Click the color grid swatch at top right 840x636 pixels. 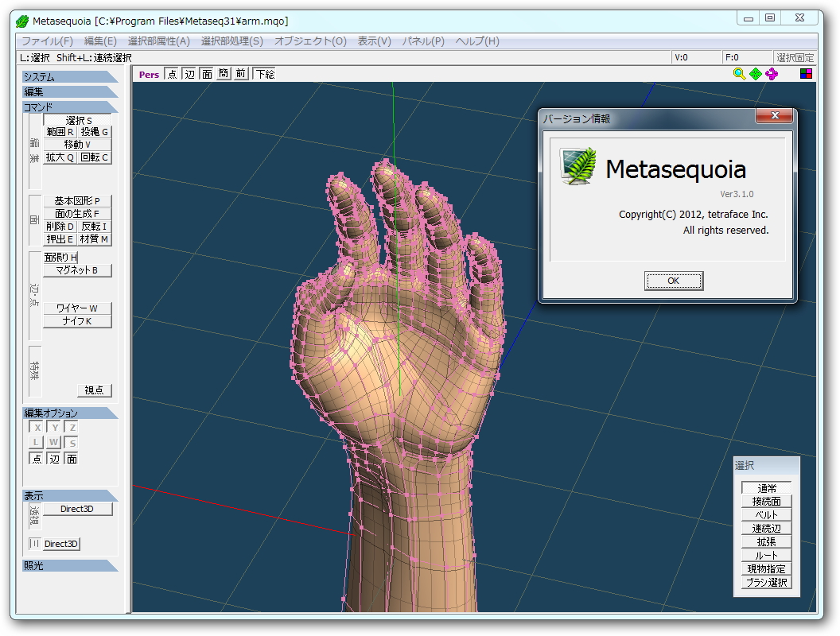tap(806, 73)
